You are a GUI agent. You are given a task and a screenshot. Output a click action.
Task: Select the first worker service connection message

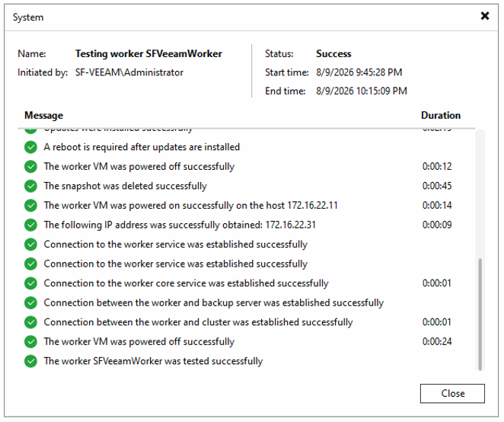point(176,245)
